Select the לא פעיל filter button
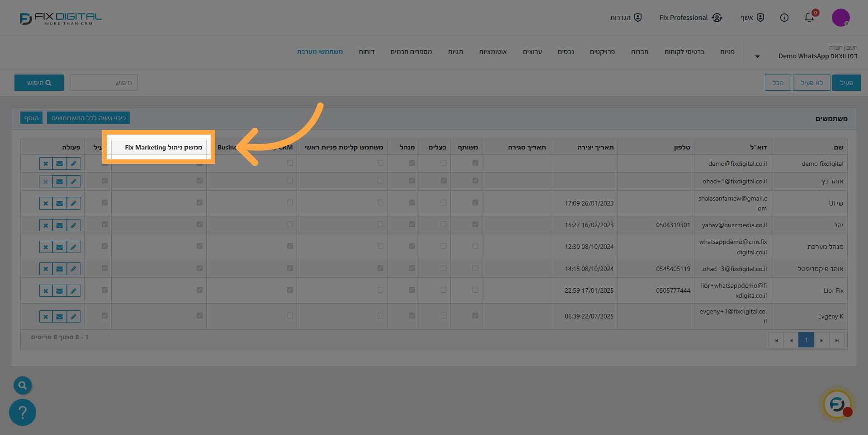The image size is (868, 435). click(811, 83)
